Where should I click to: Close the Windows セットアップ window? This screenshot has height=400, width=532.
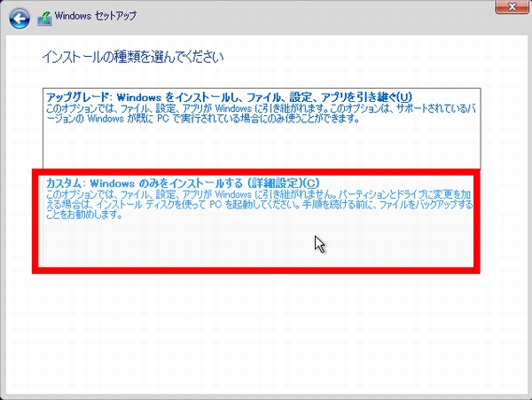point(512,6)
